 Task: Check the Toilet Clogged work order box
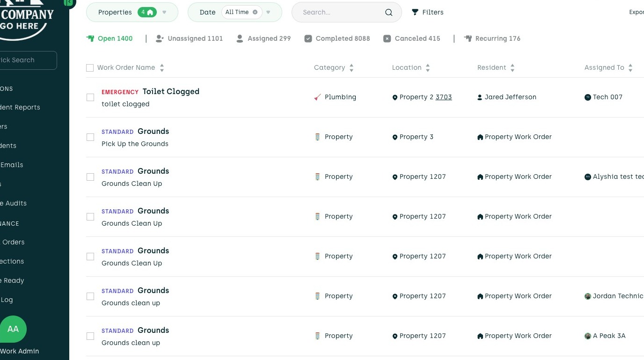point(90,97)
